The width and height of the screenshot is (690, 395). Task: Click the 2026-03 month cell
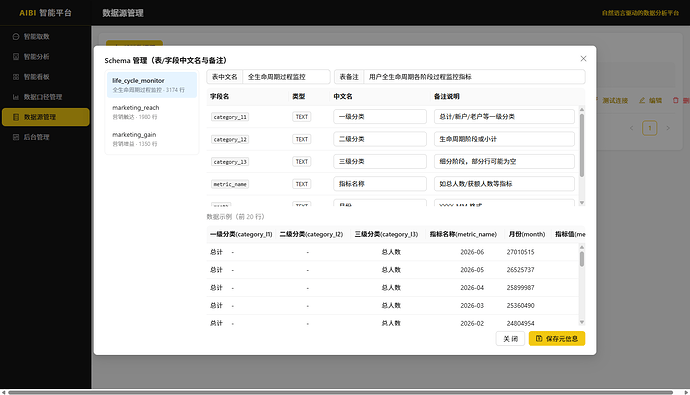tap(472, 305)
